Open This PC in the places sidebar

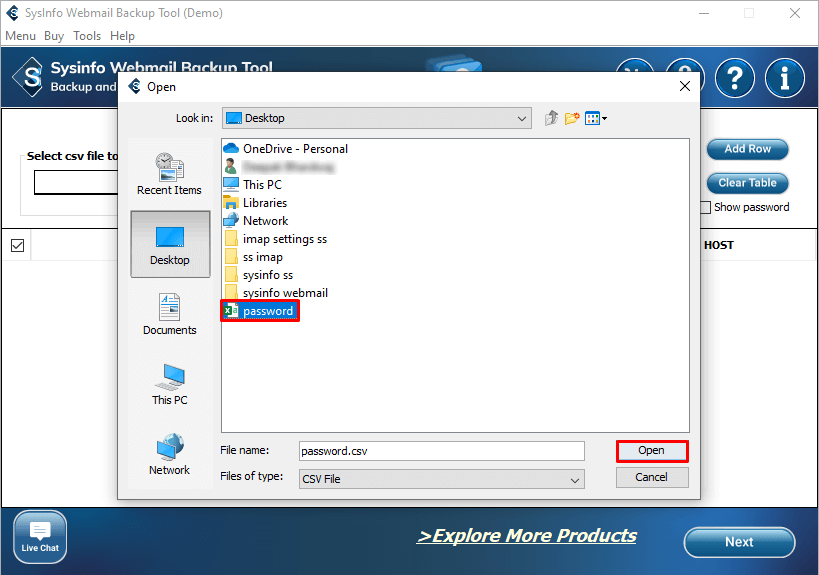[170, 384]
